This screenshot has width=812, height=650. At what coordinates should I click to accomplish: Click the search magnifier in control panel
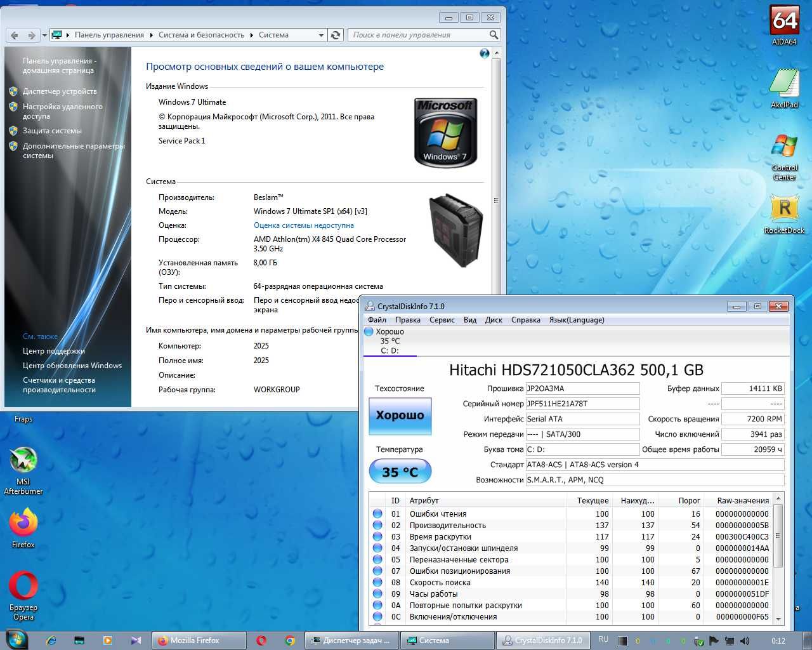[x=494, y=35]
